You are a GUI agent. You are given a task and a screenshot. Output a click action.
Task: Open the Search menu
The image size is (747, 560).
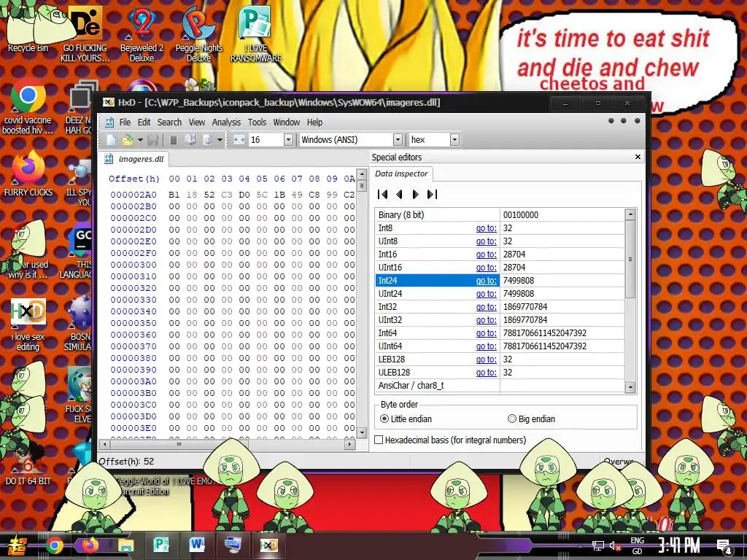[x=169, y=122]
